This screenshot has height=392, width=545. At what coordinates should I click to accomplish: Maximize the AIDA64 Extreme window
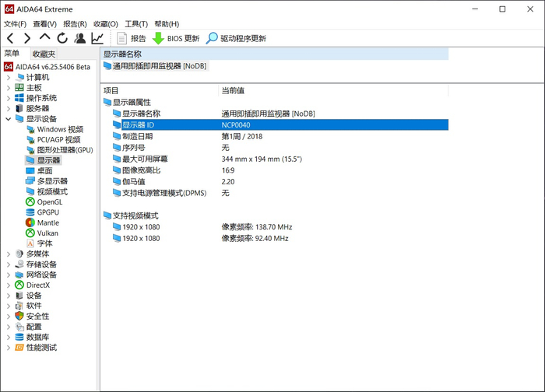coord(502,9)
